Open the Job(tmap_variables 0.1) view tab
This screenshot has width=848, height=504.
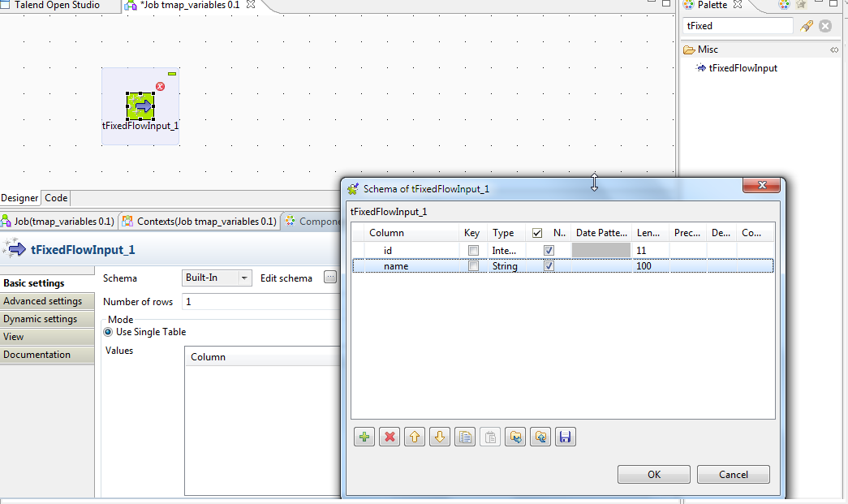[x=58, y=222]
